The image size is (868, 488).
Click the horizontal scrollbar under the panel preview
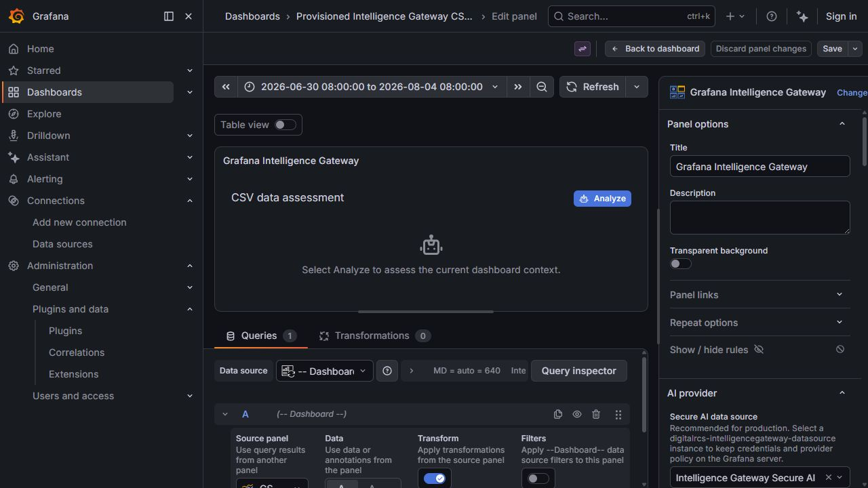(x=426, y=312)
